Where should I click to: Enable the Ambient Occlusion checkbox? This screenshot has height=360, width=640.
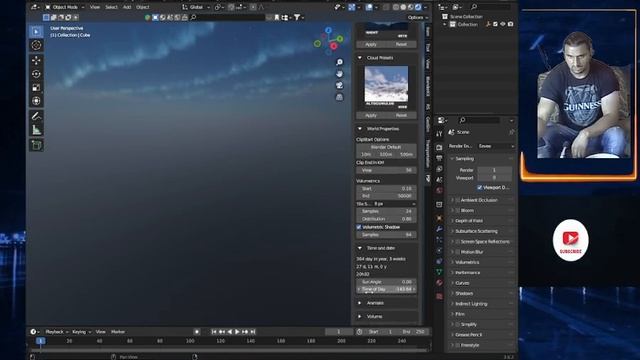(x=458, y=200)
